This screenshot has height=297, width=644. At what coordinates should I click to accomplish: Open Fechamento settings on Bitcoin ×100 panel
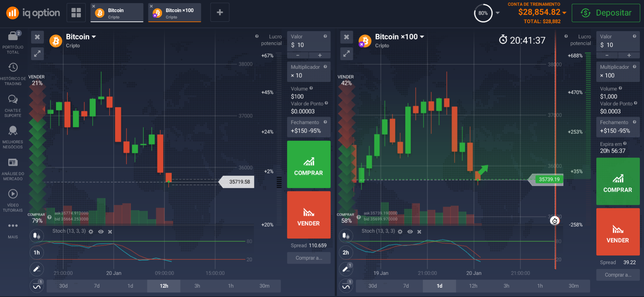pyautogui.click(x=618, y=127)
